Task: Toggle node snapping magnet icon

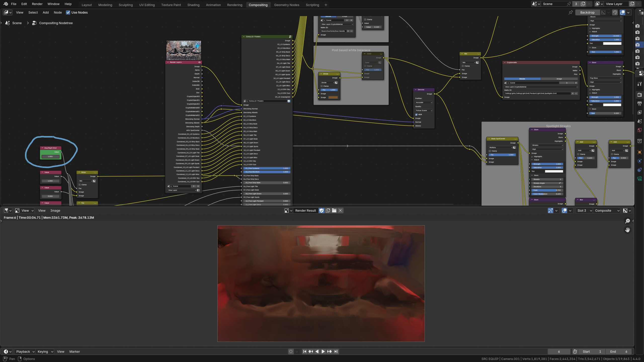Action: 615,12
